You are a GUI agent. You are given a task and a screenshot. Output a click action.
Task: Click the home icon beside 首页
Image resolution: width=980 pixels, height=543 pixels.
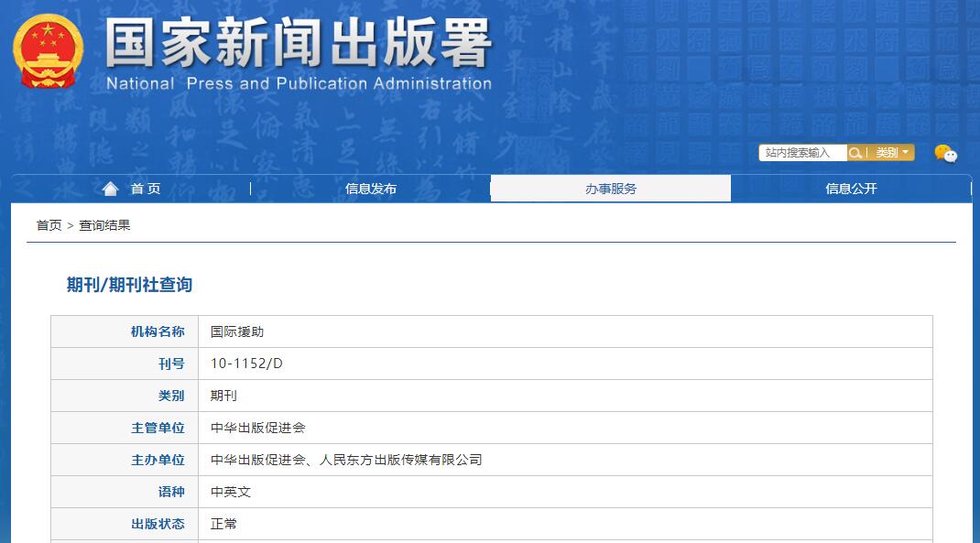point(111,189)
